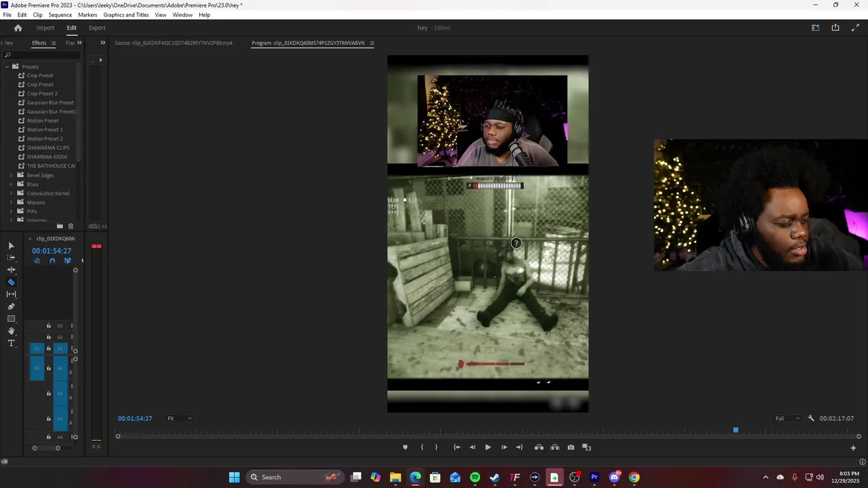Select the Slip tool
The image size is (868, 488).
pyautogui.click(x=11, y=294)
